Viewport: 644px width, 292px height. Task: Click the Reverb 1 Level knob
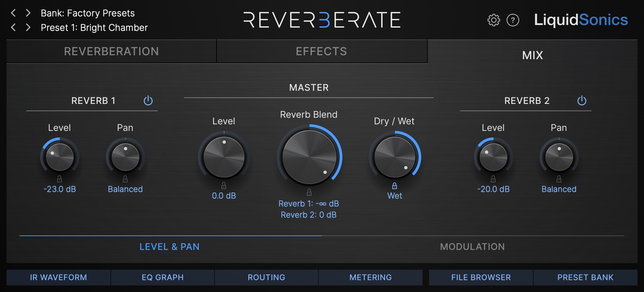click(60, 157)
